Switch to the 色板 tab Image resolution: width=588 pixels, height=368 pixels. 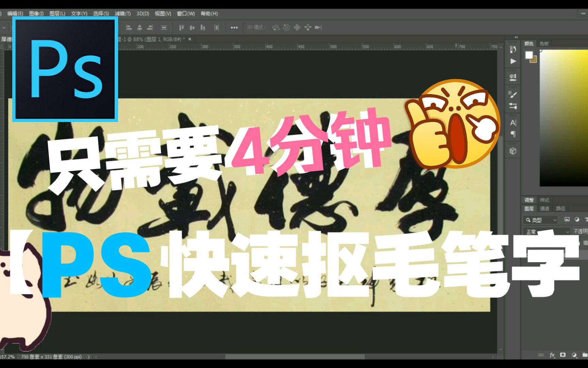(544, 44)
